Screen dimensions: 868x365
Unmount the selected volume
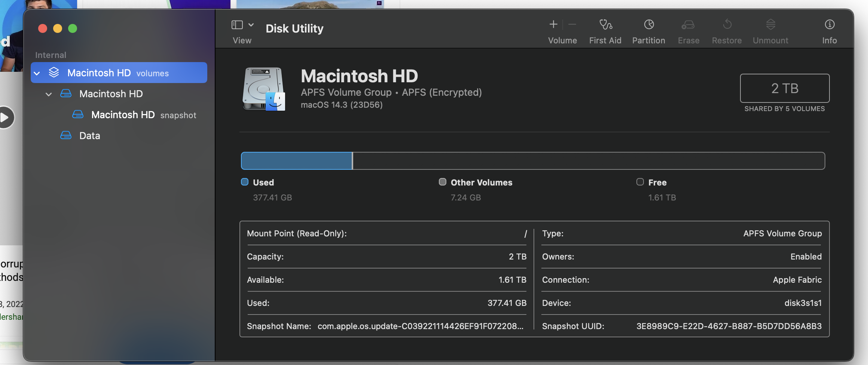click(x=770, y=30)
